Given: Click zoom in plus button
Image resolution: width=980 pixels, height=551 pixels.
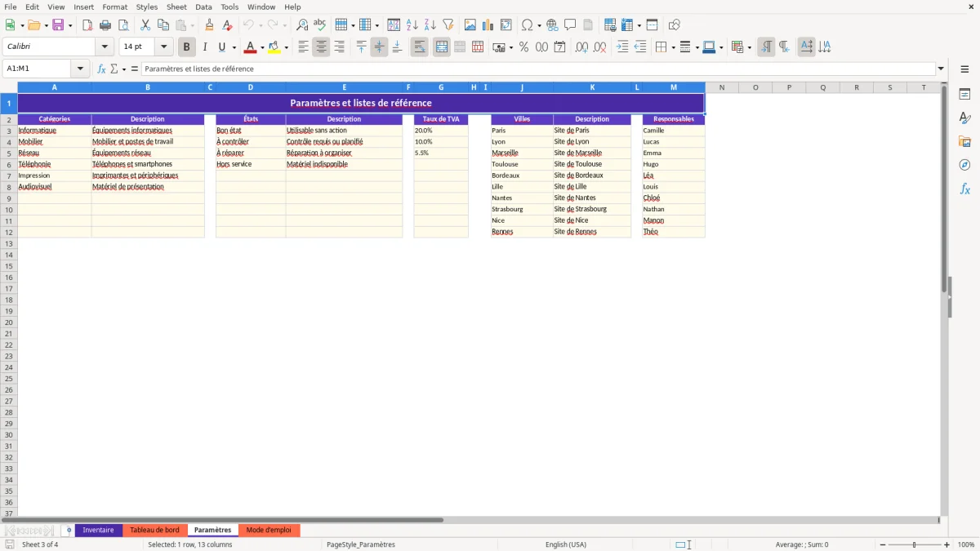Looking at the screenshot, I should tap(947, 544).
